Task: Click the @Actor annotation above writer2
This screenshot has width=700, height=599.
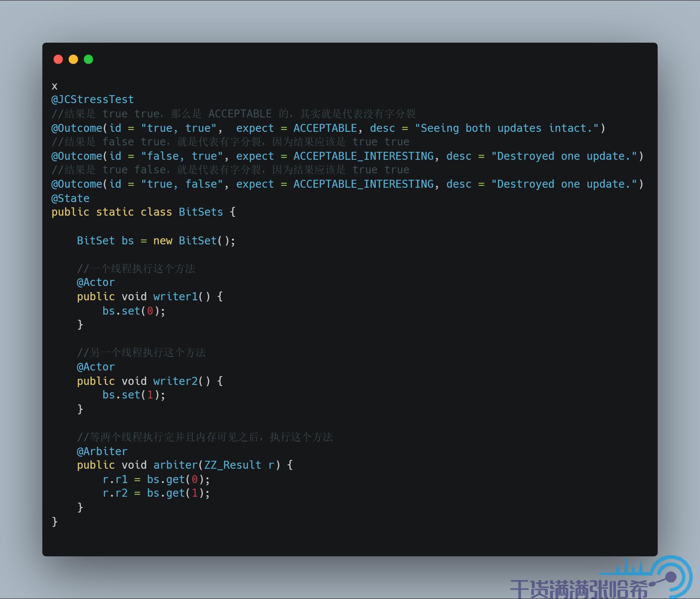Action: (96, 367)
